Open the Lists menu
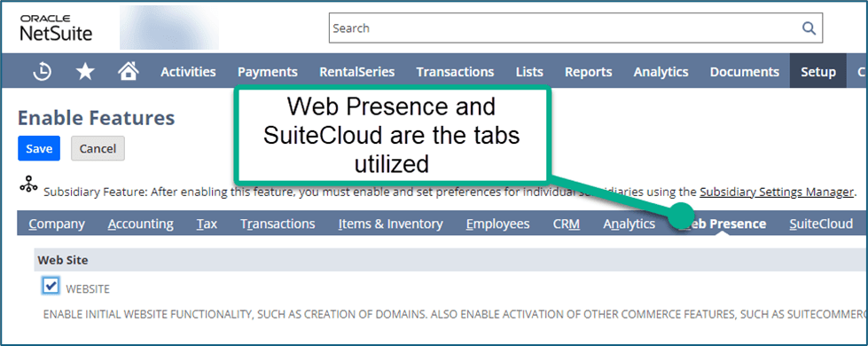Image resolution: width=868 pixels, height=346 pixels. [529, 72]
